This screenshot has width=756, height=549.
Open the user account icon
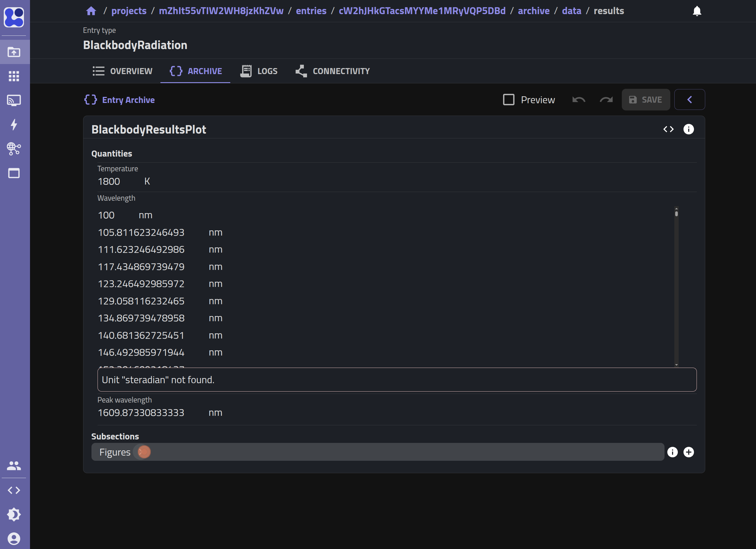click(x=14, y=539)
